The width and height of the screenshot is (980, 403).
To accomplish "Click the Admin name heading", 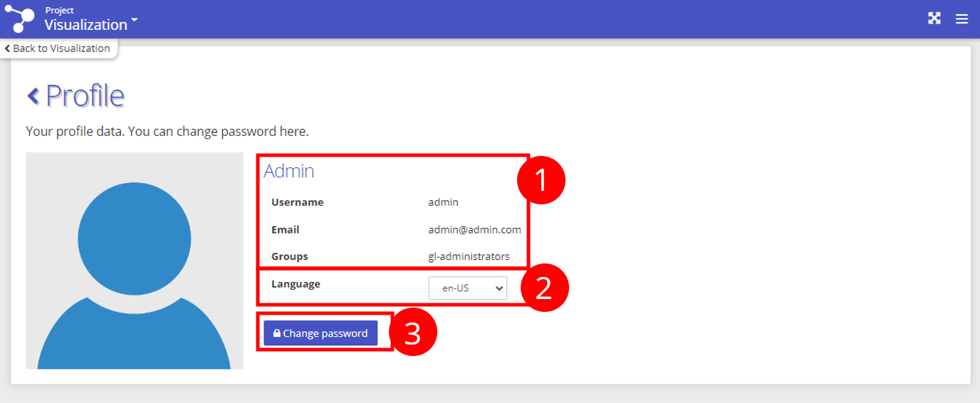I will [288, 171].
